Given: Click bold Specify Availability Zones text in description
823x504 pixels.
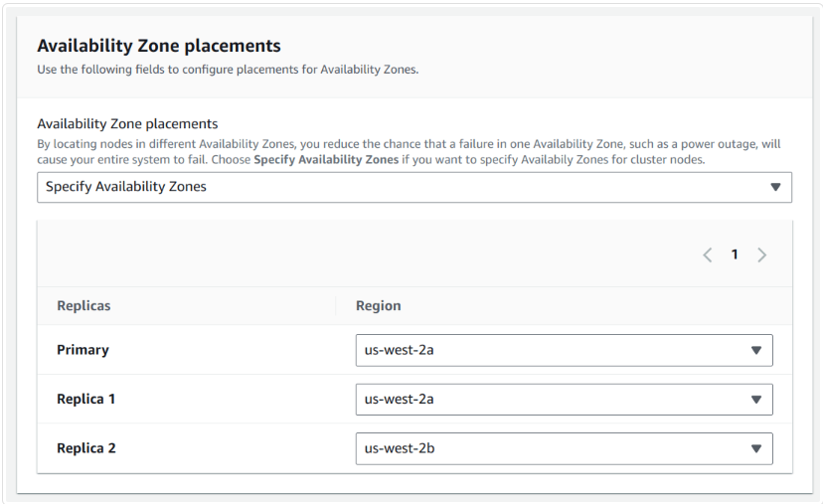Looking at the screenshot, I should [x=326, y=160].
